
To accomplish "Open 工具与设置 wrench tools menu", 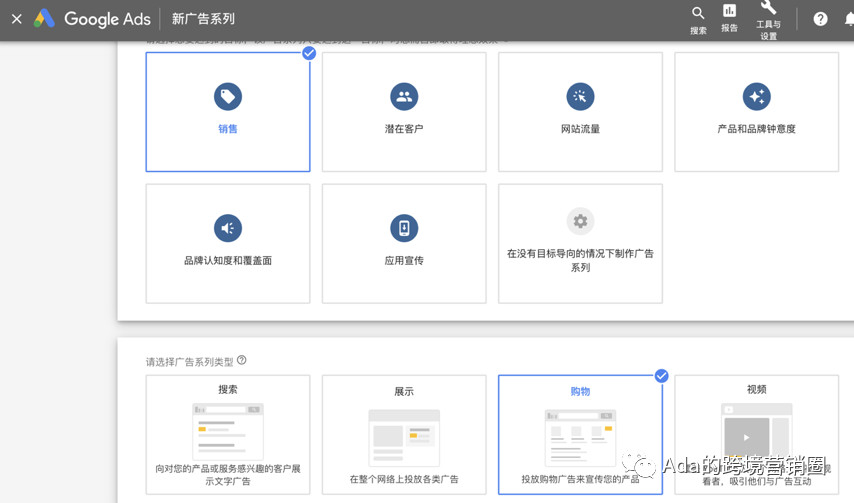I will pos(768,21).
